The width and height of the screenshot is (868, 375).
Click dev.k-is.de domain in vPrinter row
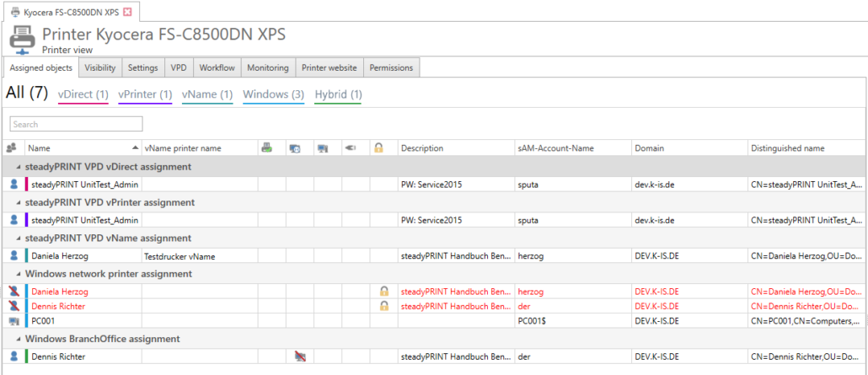(x=689, y=220)
